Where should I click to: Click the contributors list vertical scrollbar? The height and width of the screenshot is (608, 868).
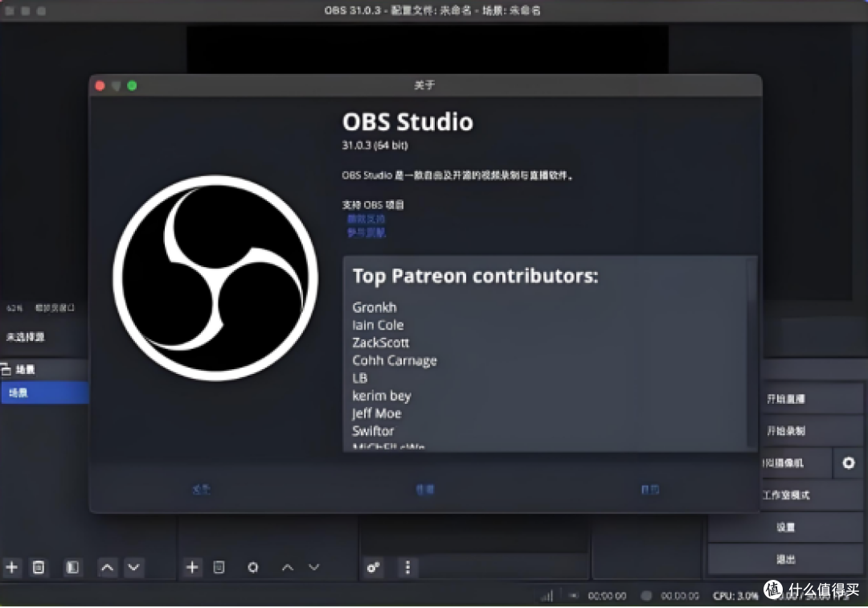click(751, 353)
